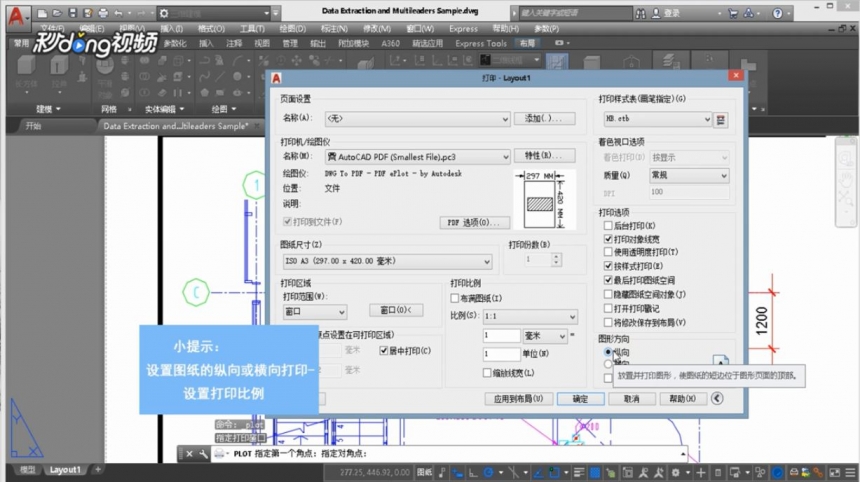Open the plot style table editor icon
Screen dimensions: 860x482
[721, 120]
